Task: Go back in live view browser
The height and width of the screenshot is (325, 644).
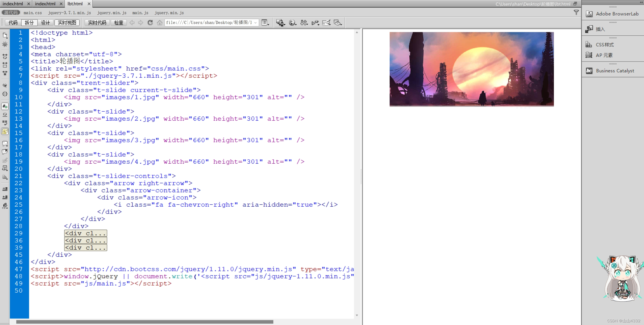Action: coord(132,23)
